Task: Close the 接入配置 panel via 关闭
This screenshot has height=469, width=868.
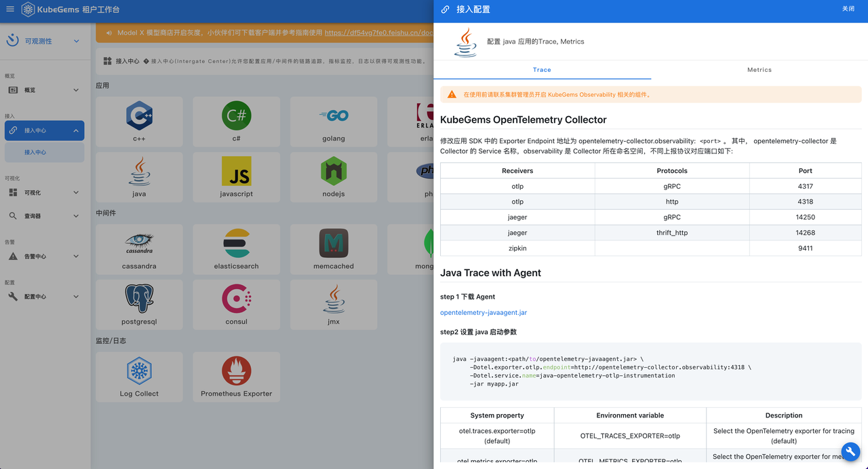Action: 848,10
